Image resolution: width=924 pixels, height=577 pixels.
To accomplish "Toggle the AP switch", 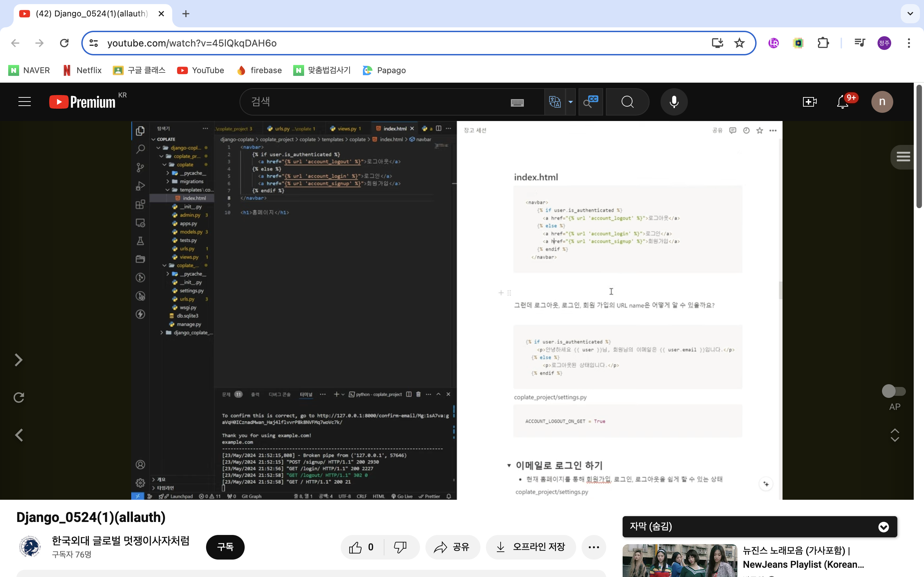I will click(x=894, y=391).
